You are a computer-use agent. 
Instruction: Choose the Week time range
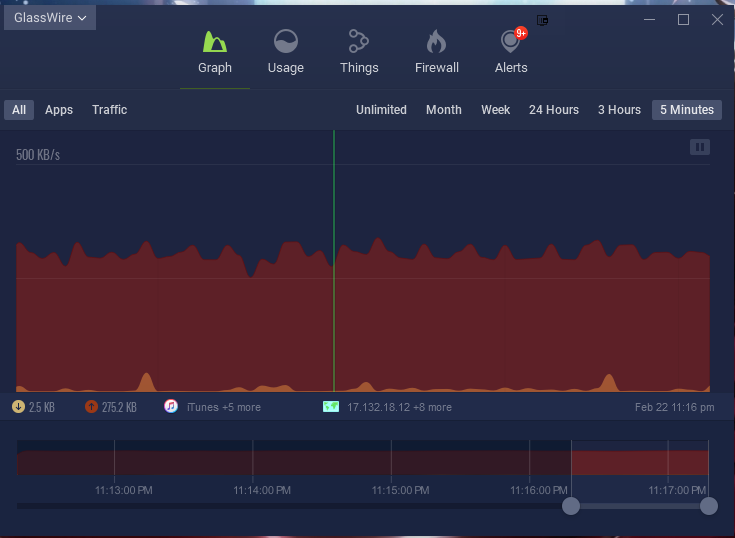[495, 110]
